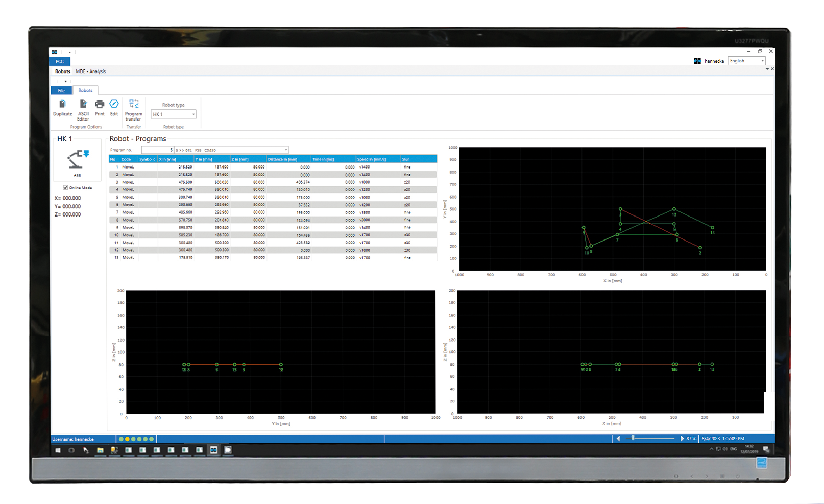Start Program transfer
This screenshot has height=504, width=824.
click(134, 104)
